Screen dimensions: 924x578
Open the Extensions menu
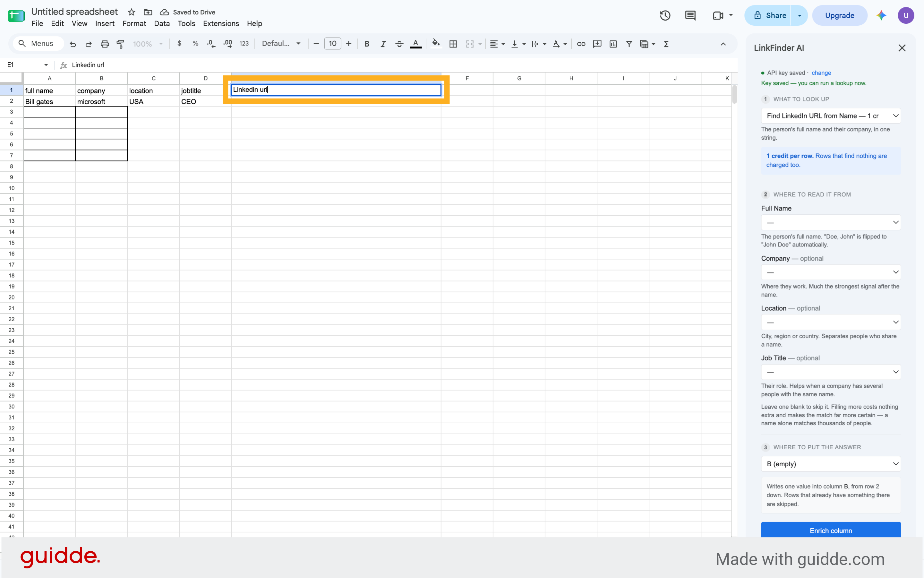pyautogui.click(x=221, y=24)
